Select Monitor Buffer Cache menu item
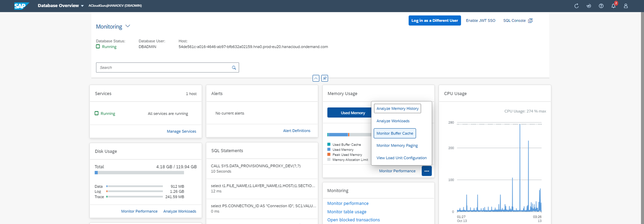Image resolution: width=644 pixels, height=224 pixels. coord(394,133)
